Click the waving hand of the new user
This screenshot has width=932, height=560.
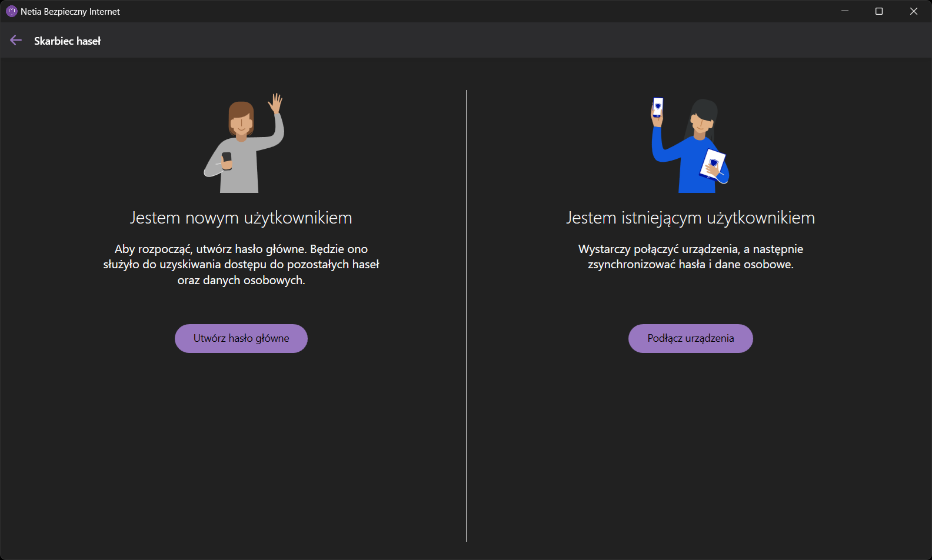point(275,104)
